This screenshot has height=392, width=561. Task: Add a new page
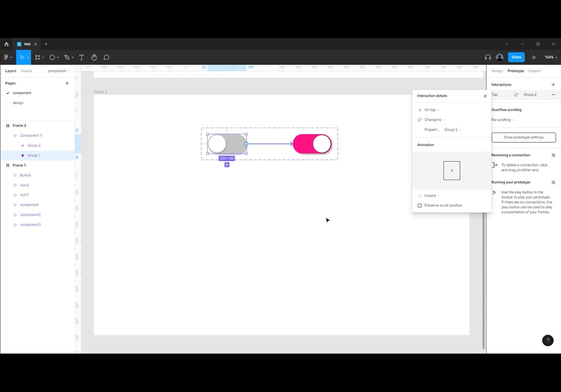coord(67,83)
